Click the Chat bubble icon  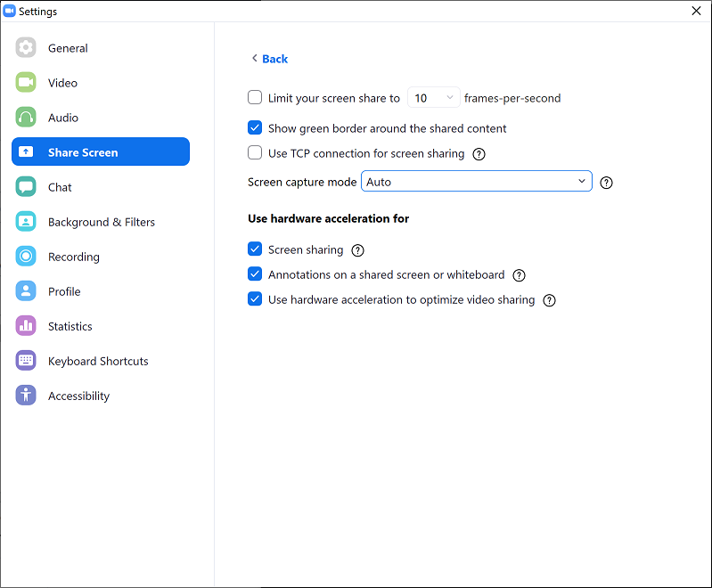point(26,187)
